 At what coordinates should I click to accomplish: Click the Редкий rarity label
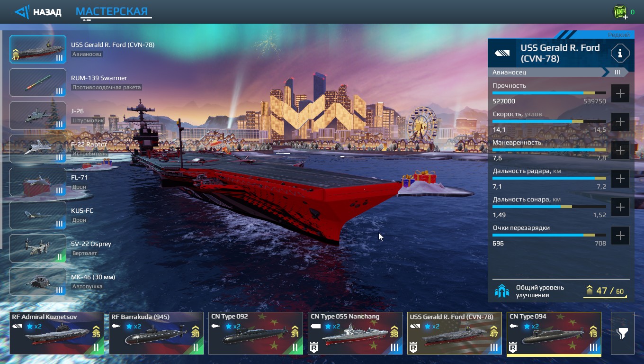pyautogui.click(x=619, y=35)
